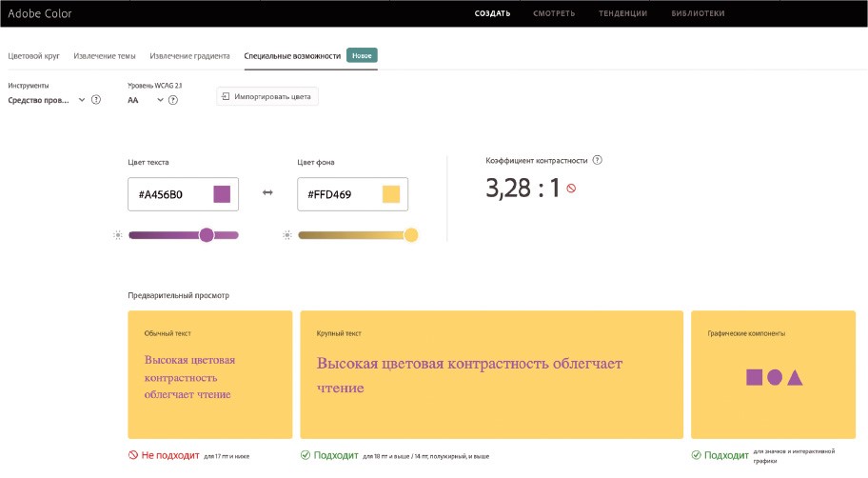Open ТЕНДЕНЦИИ in top navigation

tap(622, 13)
